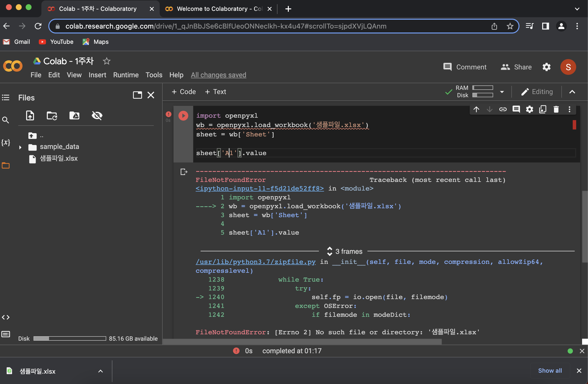Viewport: 588px width, 384px height.
Task: Click All changes saved link
Action: 218,75
